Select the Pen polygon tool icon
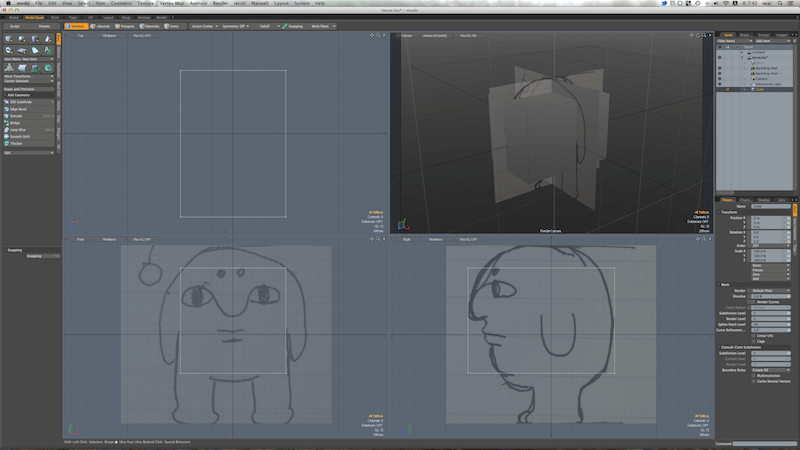 [35, 51]
